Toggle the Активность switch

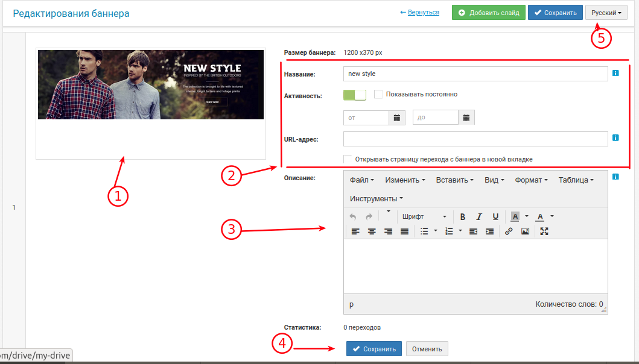click(355, 95)
